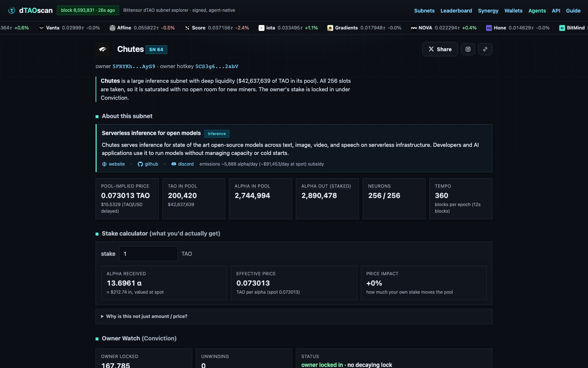Image resolution: width=588 pixels, height=368 pixels.
Task: Click the Vanta 0.02999τ ticker entry
Action: click(69, 28)
